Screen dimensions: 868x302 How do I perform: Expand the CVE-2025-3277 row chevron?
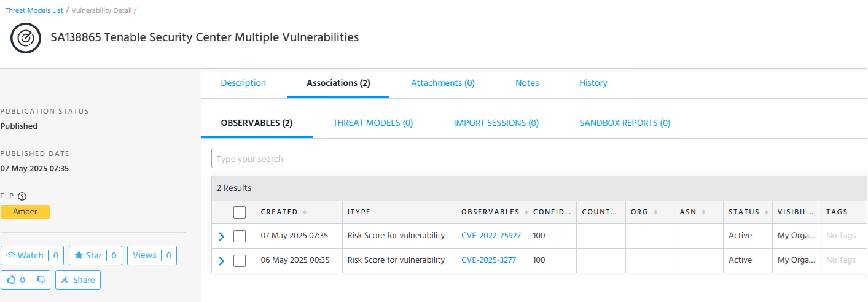click(222, 261)
